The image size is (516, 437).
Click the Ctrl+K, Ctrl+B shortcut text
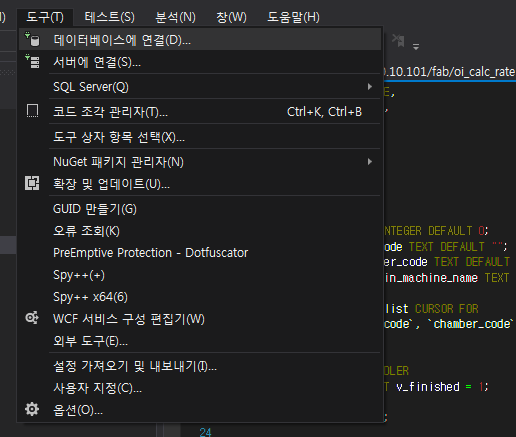point(324,112)
